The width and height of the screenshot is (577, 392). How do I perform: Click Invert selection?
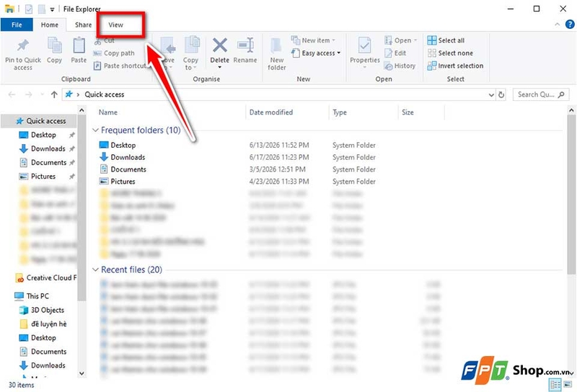[x=455, y=66]
